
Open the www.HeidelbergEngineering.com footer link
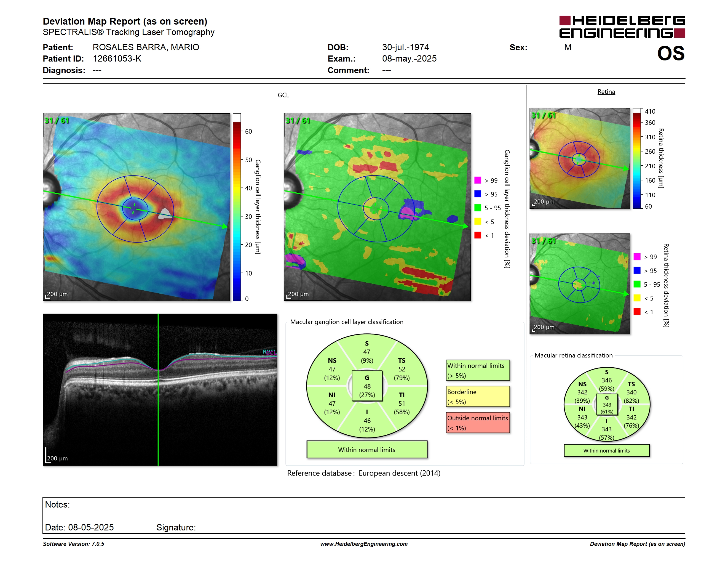pos(364,544)
